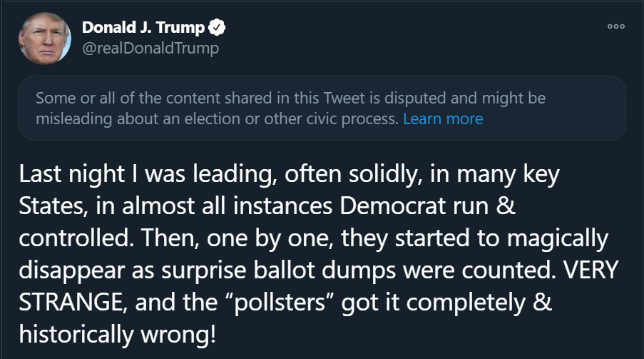Click the verified badge beside the name

click(217, 28)
